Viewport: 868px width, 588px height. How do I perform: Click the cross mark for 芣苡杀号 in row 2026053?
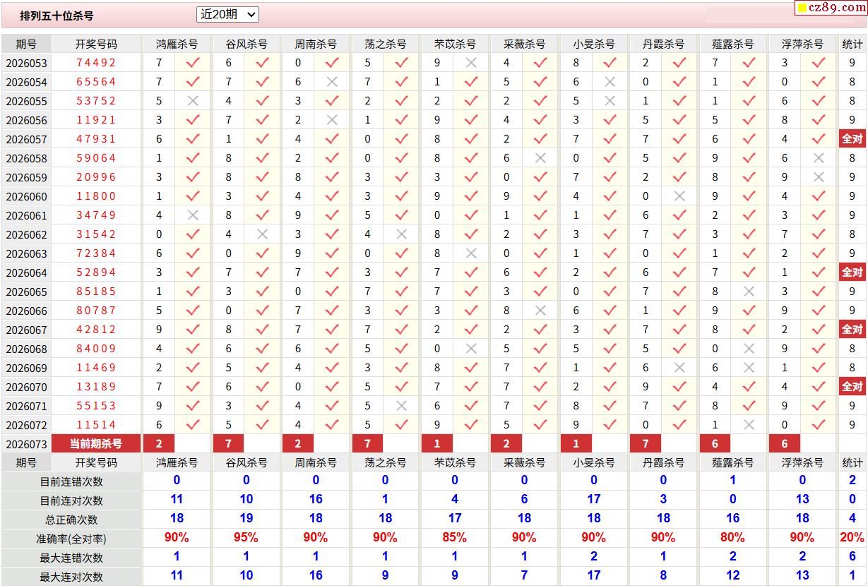[x=471, y=63]
